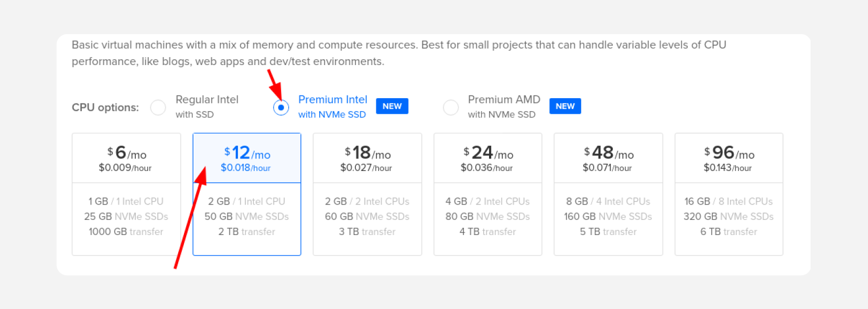
Task: Choose the $18/mo plan card
Action: tap(367, 194)
